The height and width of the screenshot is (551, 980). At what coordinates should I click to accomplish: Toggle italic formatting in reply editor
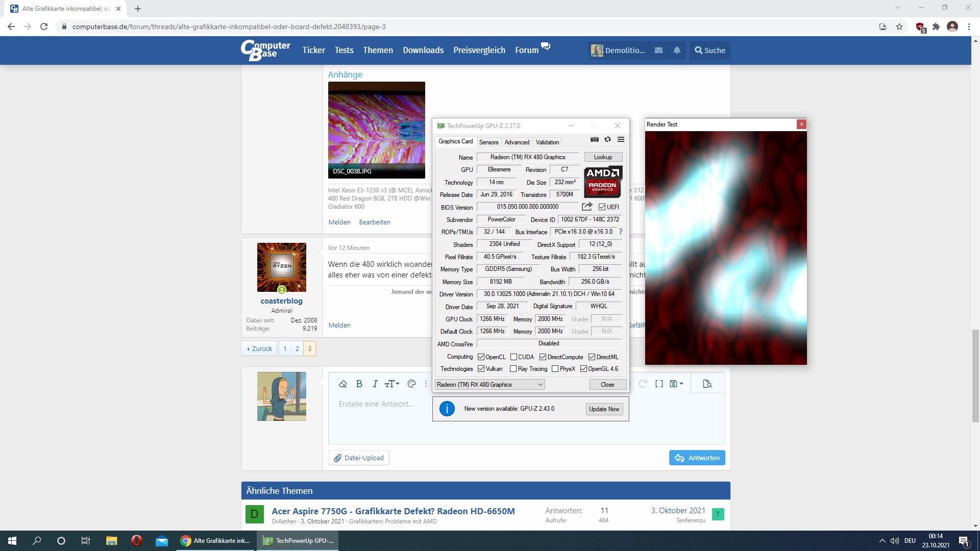[375, 384]
